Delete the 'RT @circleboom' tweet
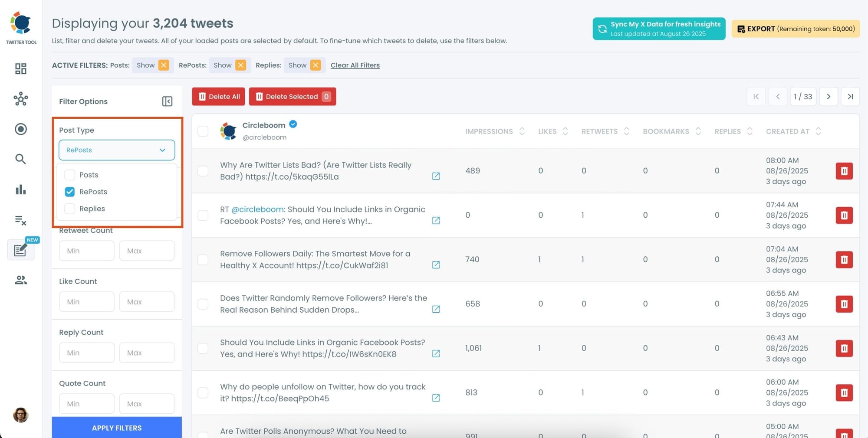868x438 pixels. tap(844, 215)
